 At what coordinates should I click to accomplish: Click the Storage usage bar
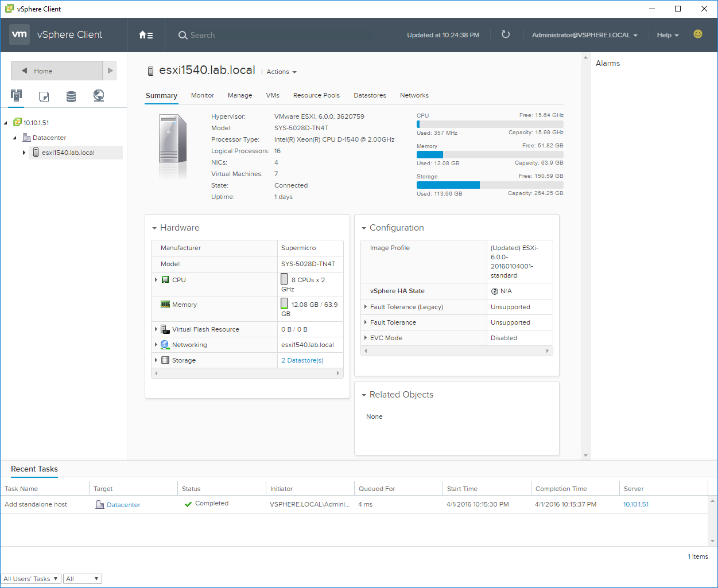tap(490, 185)
